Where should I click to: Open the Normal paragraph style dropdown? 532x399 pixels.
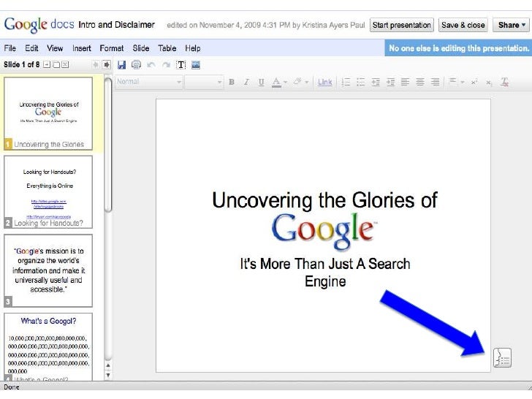(x=149, y=82)
